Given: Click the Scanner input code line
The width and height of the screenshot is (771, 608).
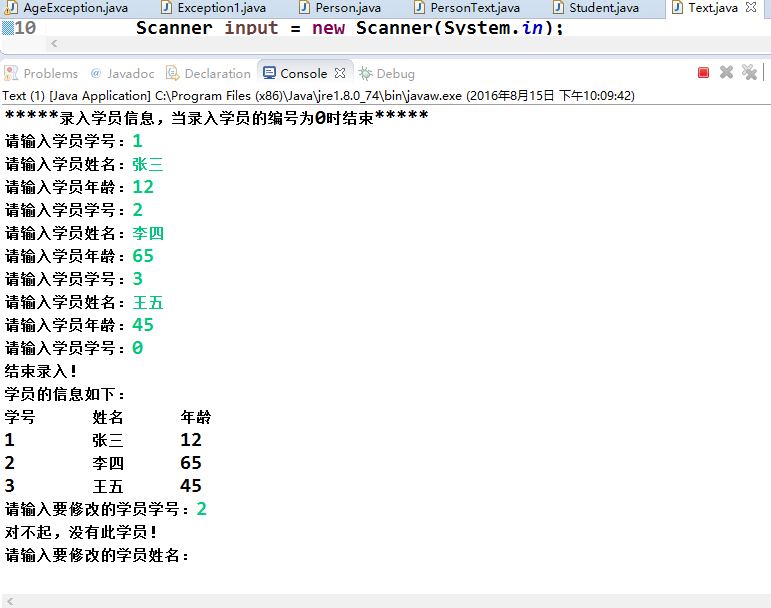Looking at the screenshot, I should tap(349, 28).
